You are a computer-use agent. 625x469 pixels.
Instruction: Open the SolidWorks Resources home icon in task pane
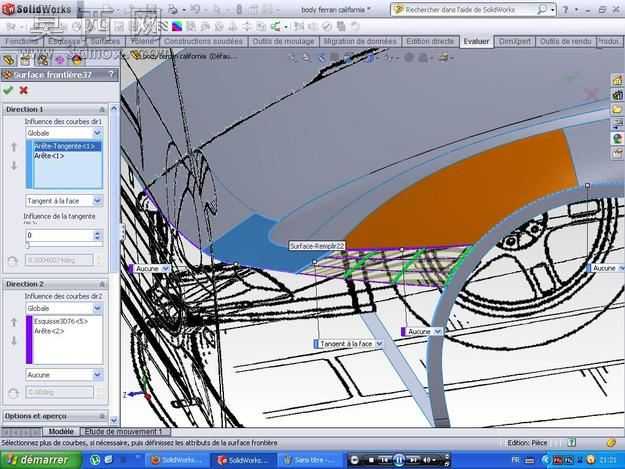[x=617, y=80]
